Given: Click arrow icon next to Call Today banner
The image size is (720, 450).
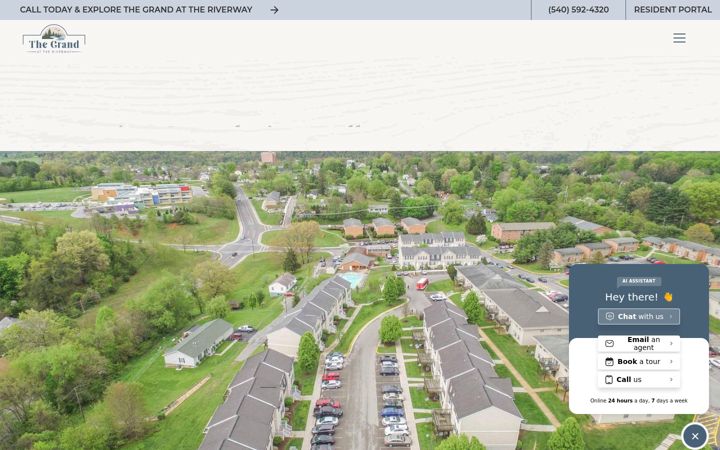Looking at the screenshot, I should pyautogui.click(x=274, y=10).
